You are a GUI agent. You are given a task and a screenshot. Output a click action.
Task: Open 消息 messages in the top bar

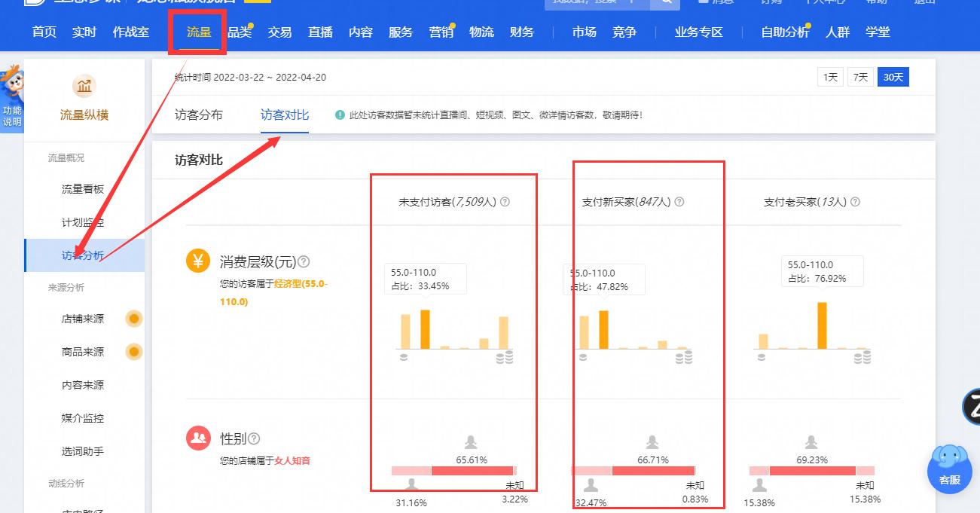716,2
